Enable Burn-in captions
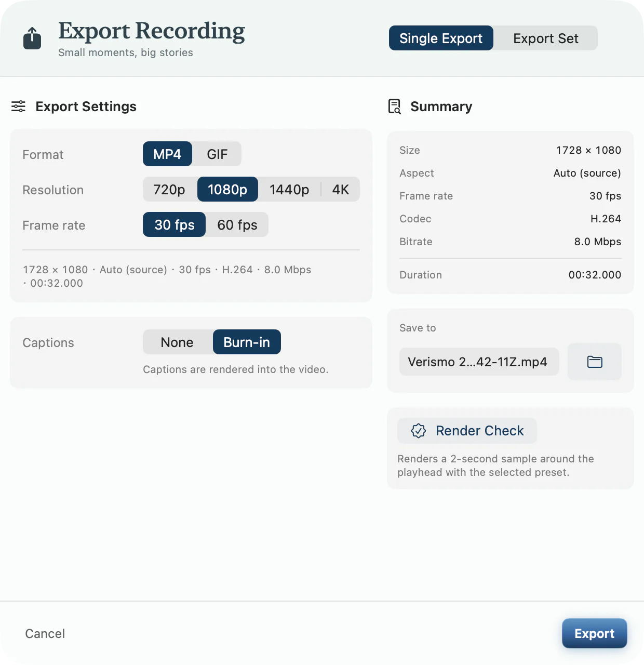The image size is (644, 665). pos(247,342)
